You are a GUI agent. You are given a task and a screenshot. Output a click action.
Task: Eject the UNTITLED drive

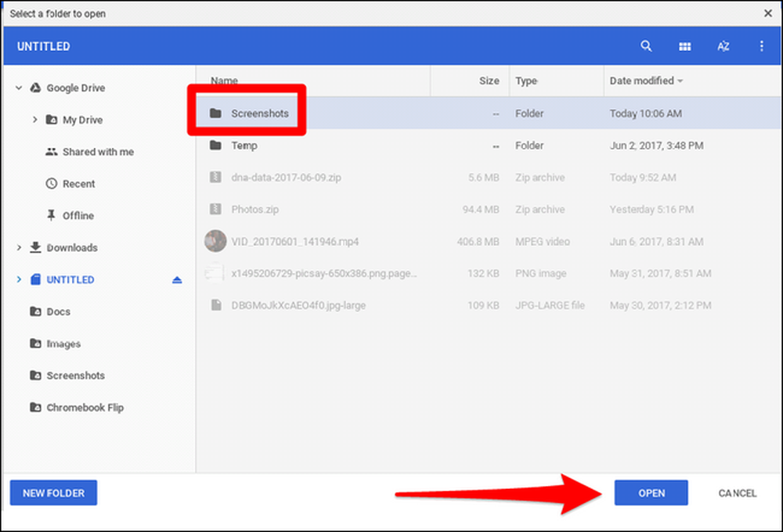tap(177, 280)
